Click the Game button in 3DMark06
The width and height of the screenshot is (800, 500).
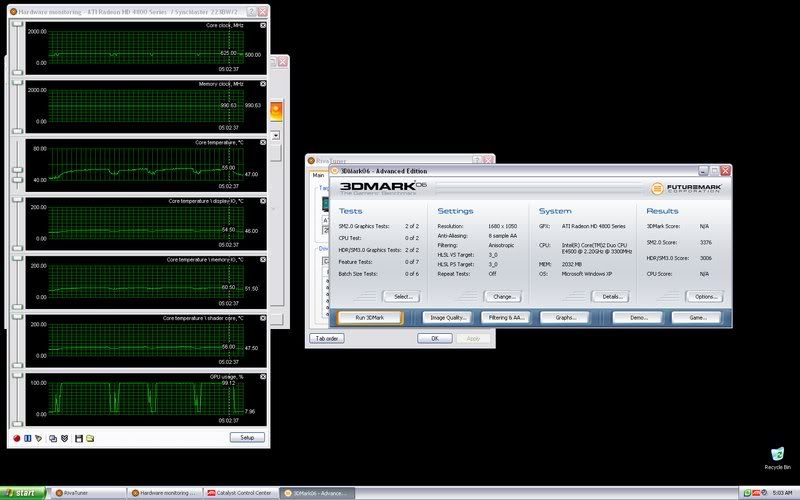696,318
